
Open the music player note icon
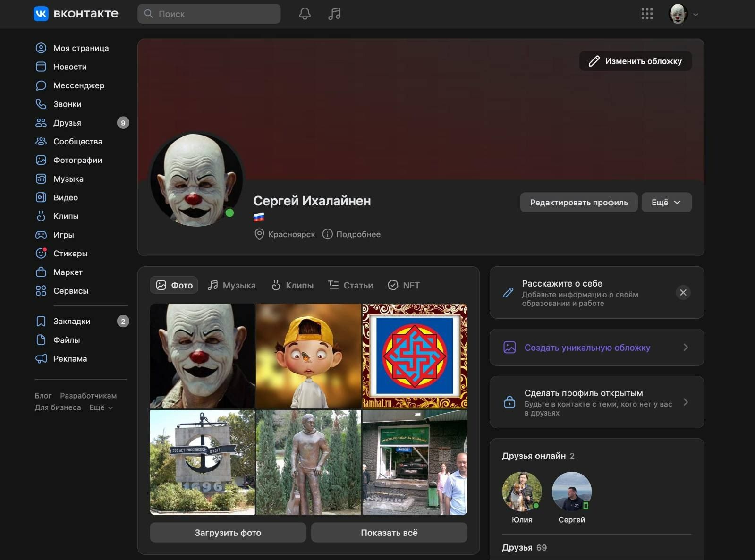[334, 14]
